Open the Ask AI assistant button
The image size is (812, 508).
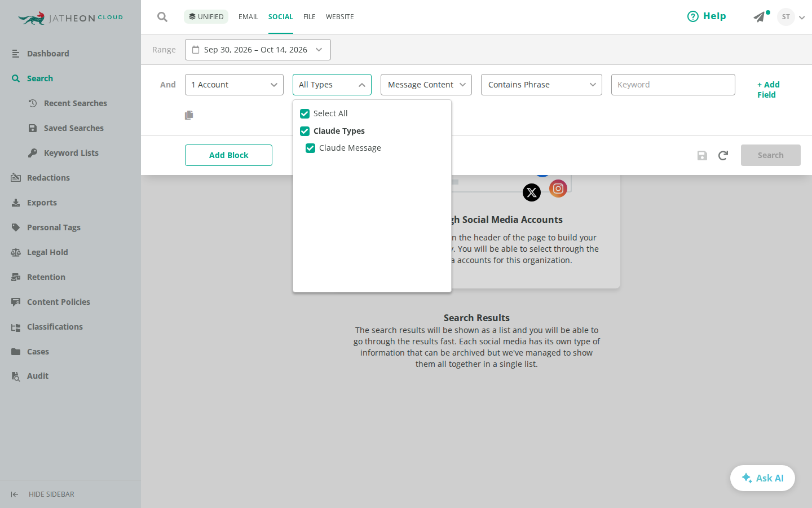pyautogui.click(x=762, y=478)
